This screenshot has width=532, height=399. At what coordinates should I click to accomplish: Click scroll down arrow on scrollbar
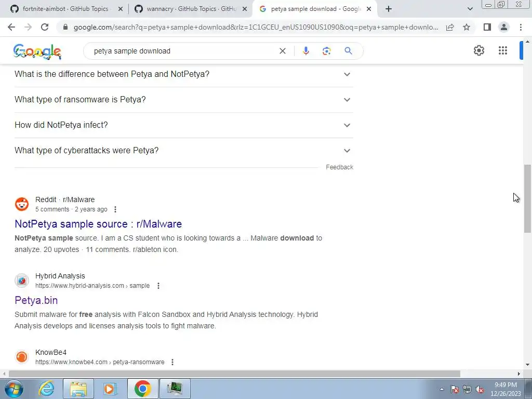(x=527, y=365)
